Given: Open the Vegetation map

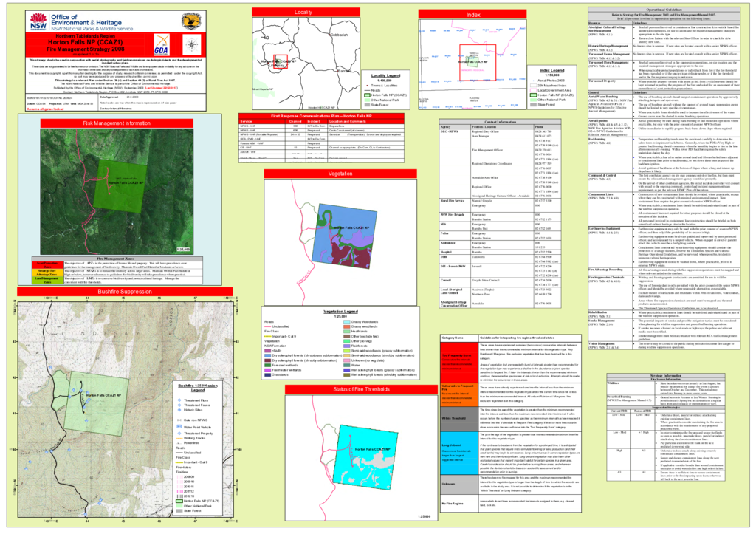Looking at the screenshot, I should (x=340, y=242).
